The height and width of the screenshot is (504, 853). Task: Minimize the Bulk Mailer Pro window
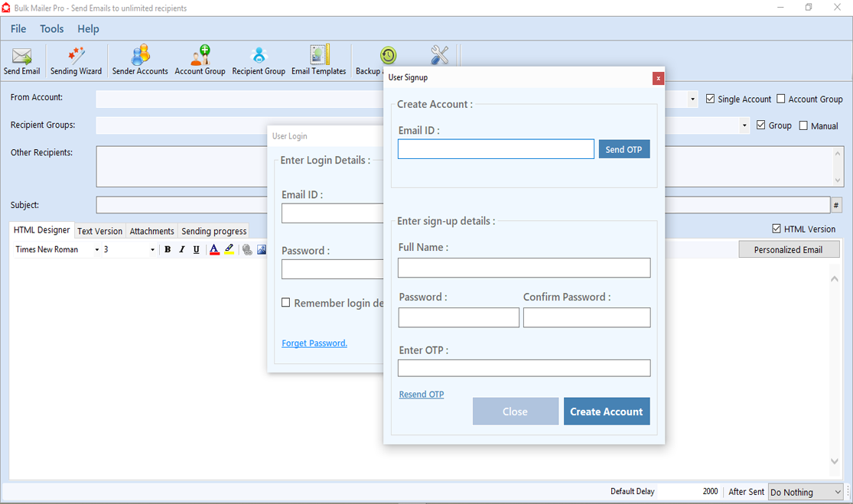pyautogui.click(x=780, y=8)
